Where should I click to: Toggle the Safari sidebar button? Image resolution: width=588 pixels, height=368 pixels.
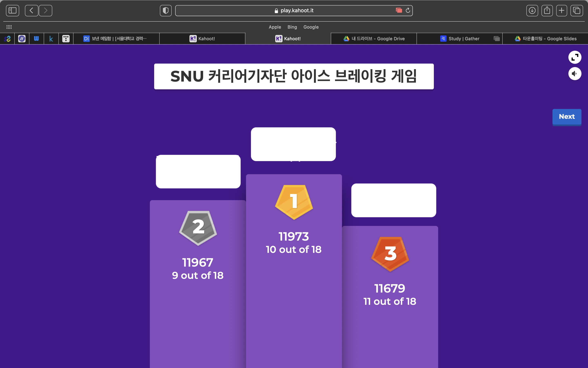point(12,10)
